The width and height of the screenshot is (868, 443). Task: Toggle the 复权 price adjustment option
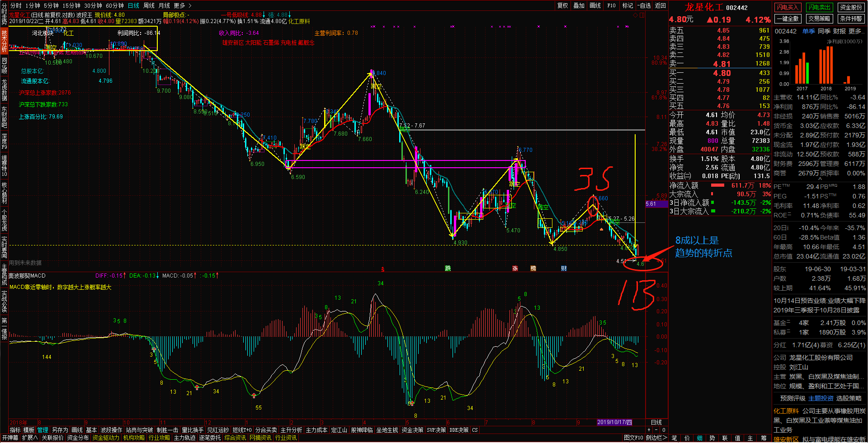click(x=562, y=5)
